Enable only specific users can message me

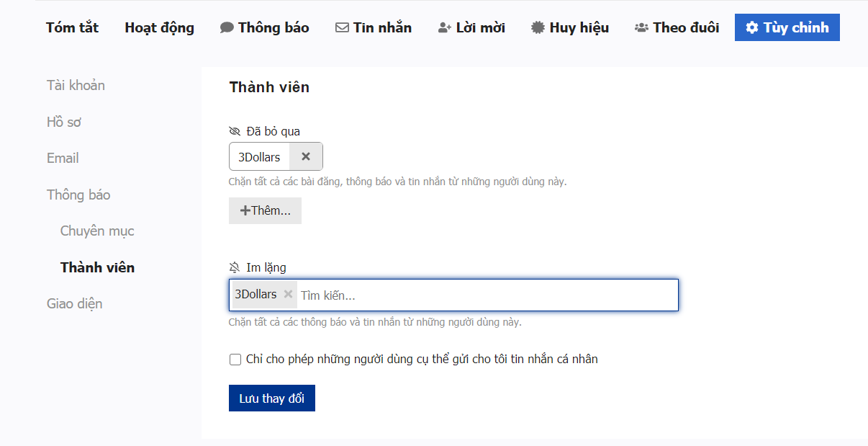[235, 360]
